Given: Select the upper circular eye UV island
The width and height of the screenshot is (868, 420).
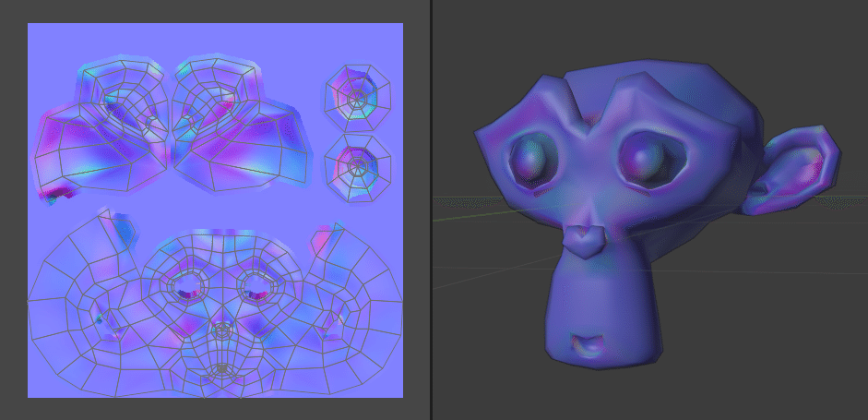Looking at the screenshot, I should pyautogui.click(x=358, y=98).
